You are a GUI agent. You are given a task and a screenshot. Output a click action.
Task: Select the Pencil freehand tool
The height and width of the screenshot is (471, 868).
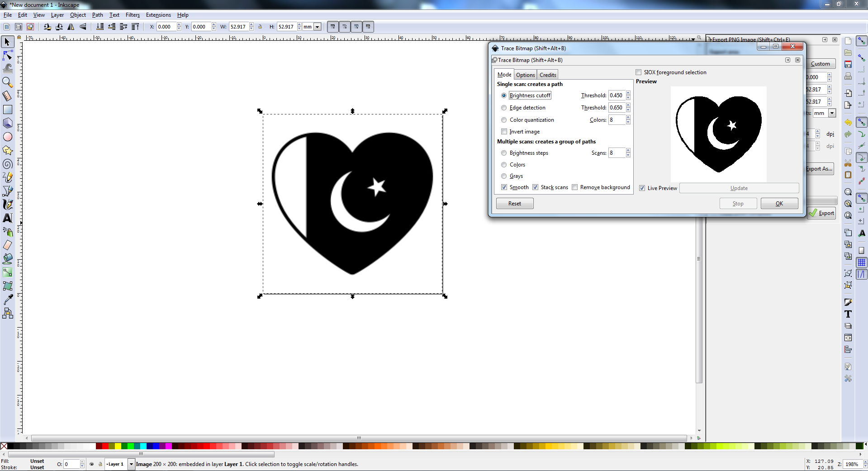8,177
